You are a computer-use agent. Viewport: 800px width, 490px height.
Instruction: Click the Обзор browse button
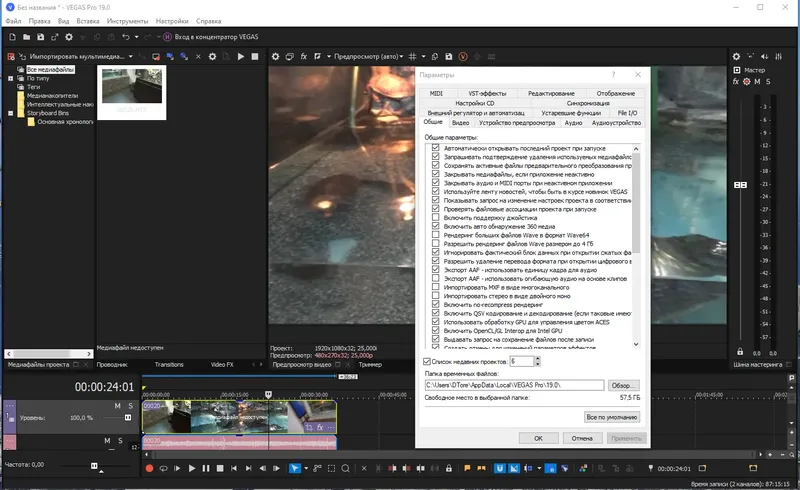coord(623,385)
